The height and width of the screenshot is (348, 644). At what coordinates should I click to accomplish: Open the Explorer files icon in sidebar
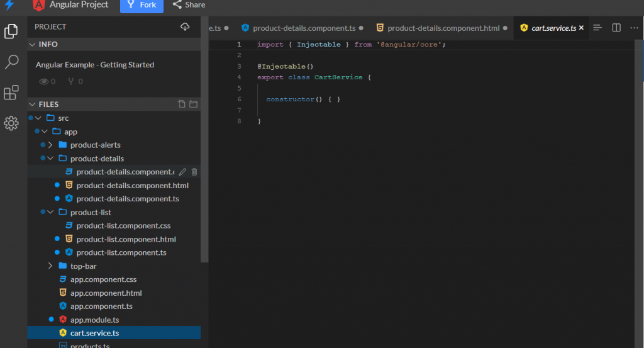click(x=11, y=31)
